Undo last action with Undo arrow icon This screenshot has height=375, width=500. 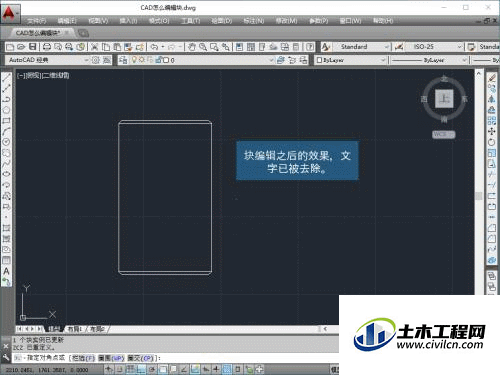(154, 47)
